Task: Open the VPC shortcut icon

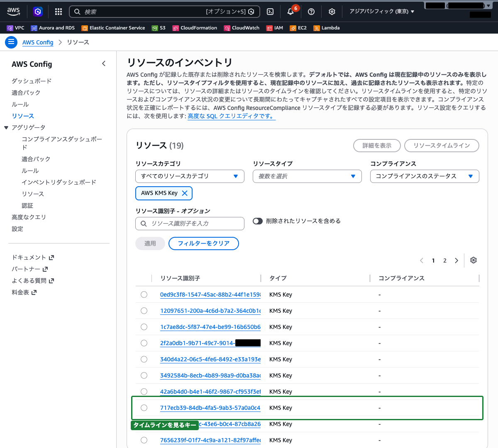Action: click(10, 28)
